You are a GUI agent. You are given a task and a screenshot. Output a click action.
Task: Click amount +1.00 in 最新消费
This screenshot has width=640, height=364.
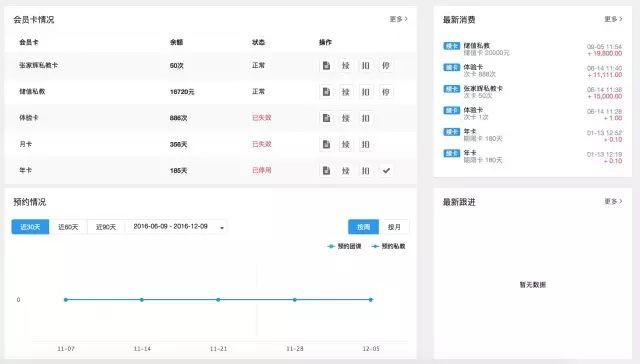pos(613,118)
